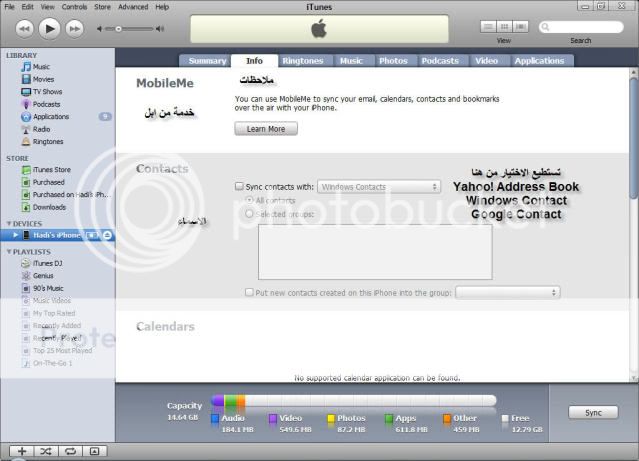Open Windows Contacts dropdown
Screen dimensions: 639x461
[379, 187]
